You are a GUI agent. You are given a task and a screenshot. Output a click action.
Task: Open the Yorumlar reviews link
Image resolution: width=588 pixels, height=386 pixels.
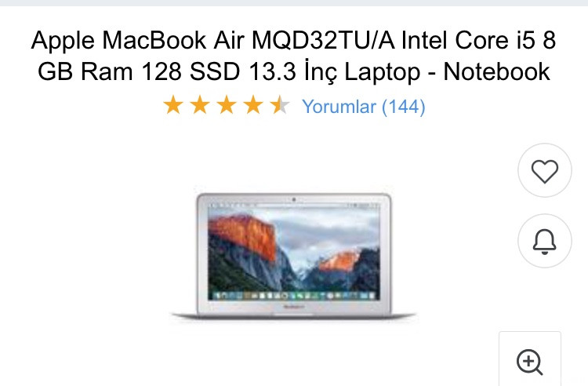(x=339, y=107)
